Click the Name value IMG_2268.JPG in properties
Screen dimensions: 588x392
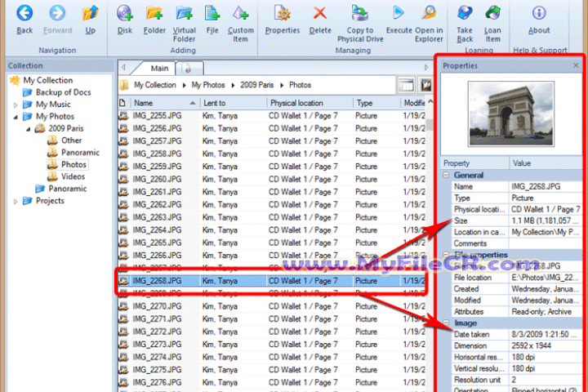click(x=536, y=186)
